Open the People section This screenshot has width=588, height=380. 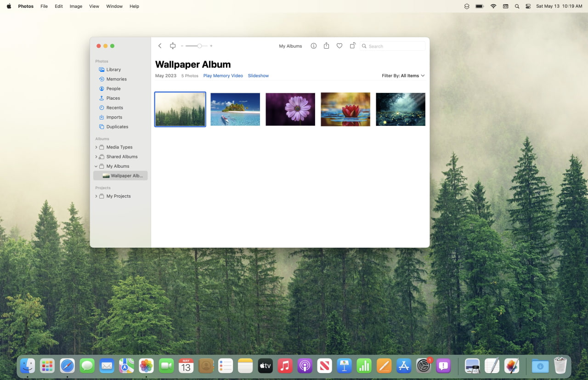[x=113, y=88]
